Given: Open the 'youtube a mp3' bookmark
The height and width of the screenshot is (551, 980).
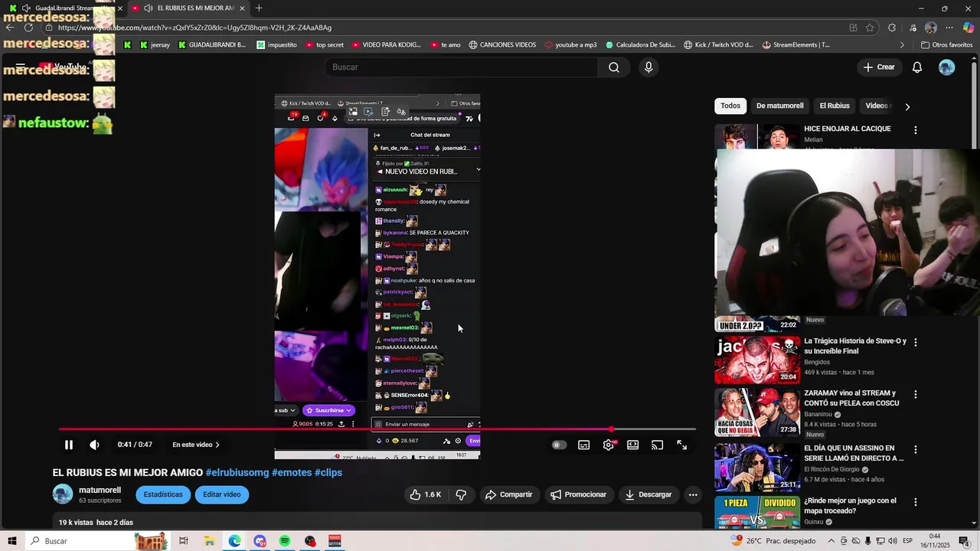Looking at the screenshot, I should 570,45.
